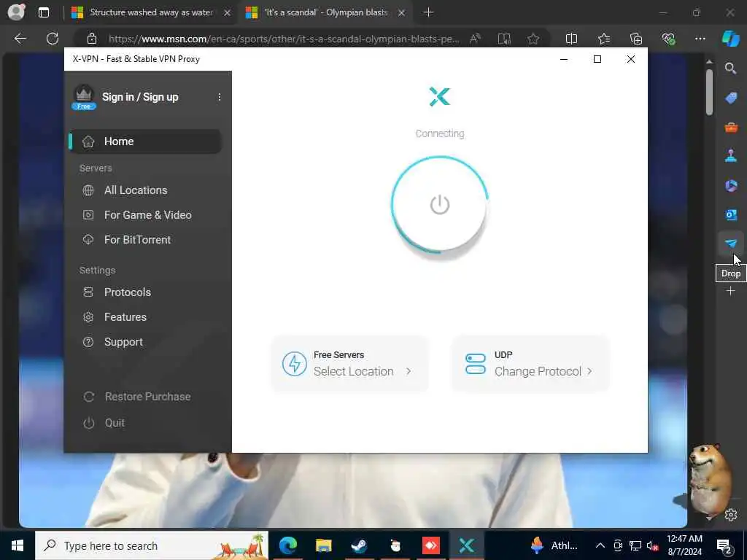Add page to favorites star

(x=533, y=39)
